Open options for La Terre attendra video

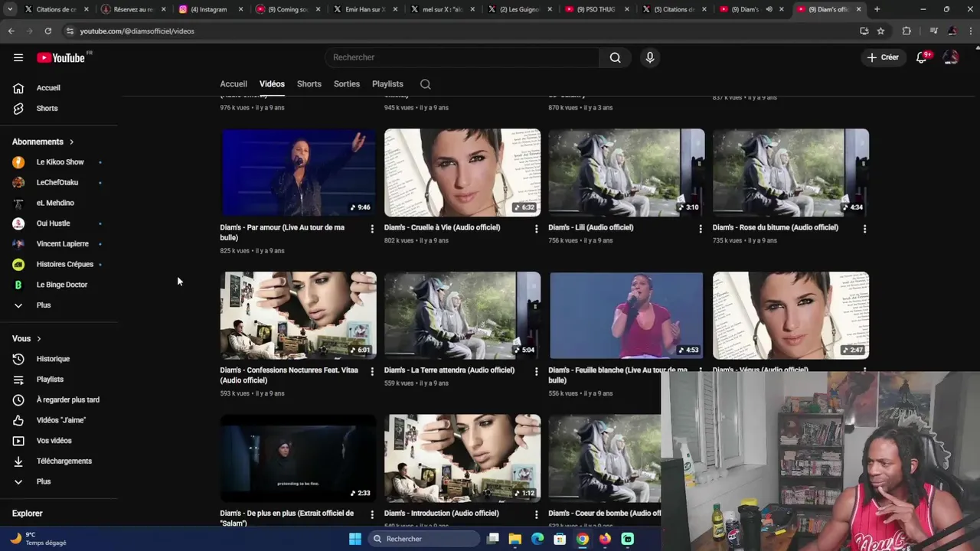coord(536,371)
